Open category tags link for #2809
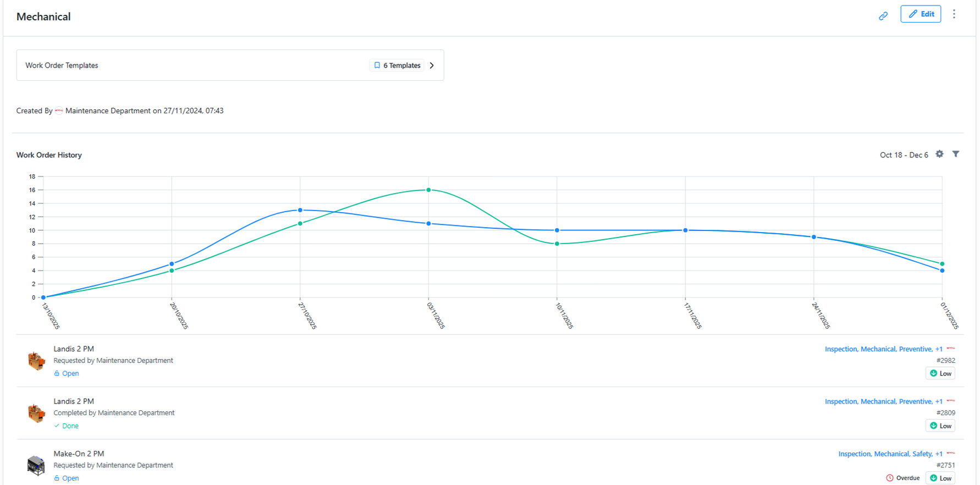980x485 pixels. pyautogui.click(x=883, y=401)
